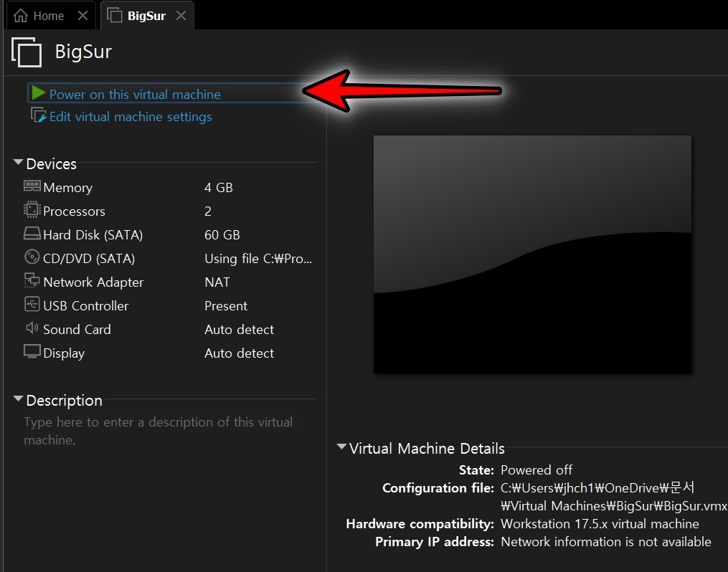Screen dimensions: 728x572
Task: Close the BigSur tab
Action: (x=181, y=16)
